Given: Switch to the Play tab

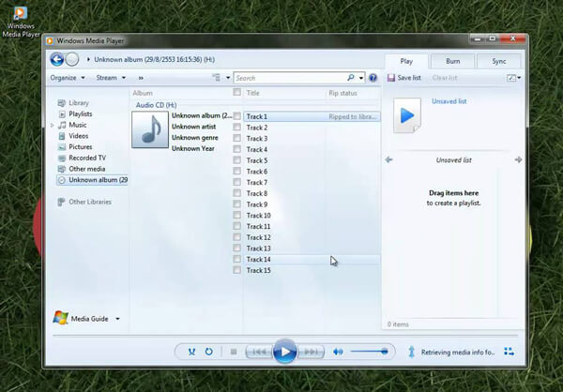Looking at the screenshot, I should click(406, 61).
